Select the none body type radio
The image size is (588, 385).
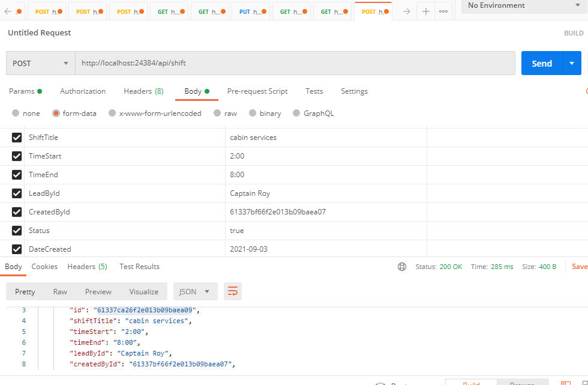click(x=16, y=113)
